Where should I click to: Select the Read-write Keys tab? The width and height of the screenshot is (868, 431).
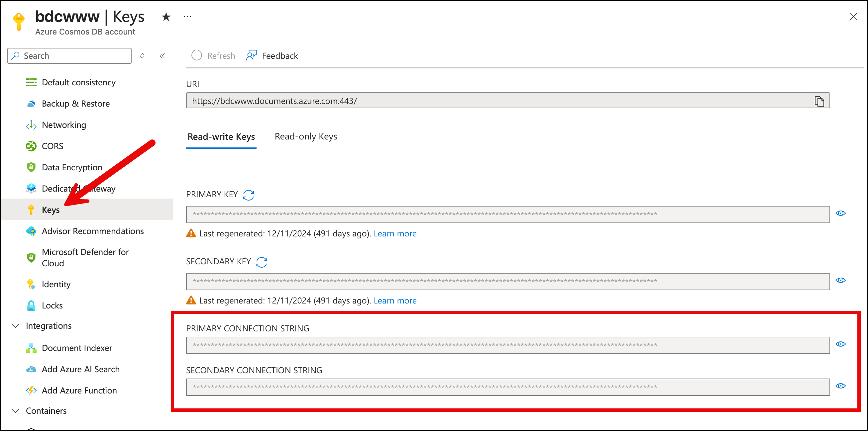(221, 137)
